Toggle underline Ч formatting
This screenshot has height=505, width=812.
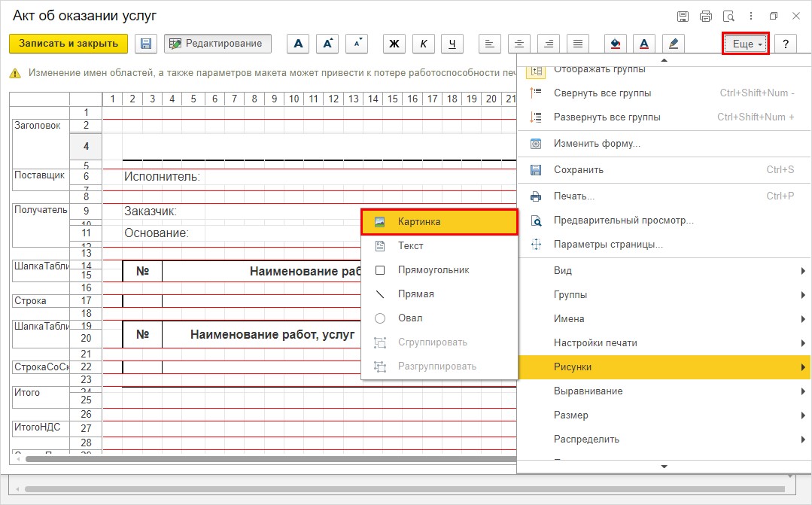tap(452, 44)
